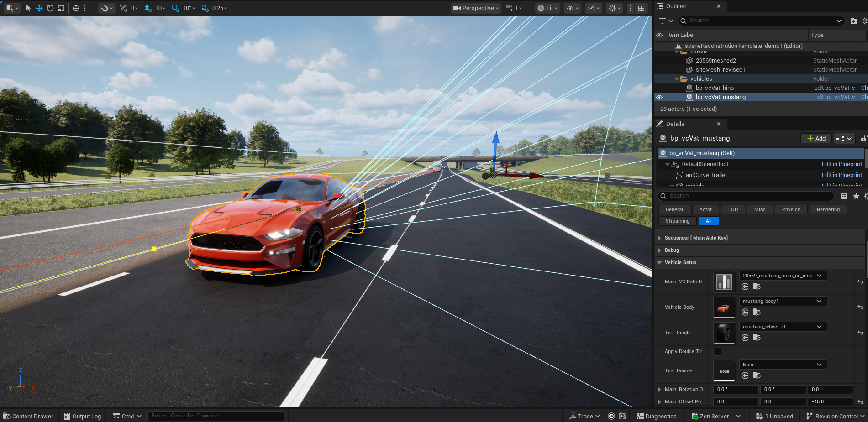Open Tire Single mustang_wheelLt1 dropdown
Screen dimensions: 868x422
[x=783, y=327]
